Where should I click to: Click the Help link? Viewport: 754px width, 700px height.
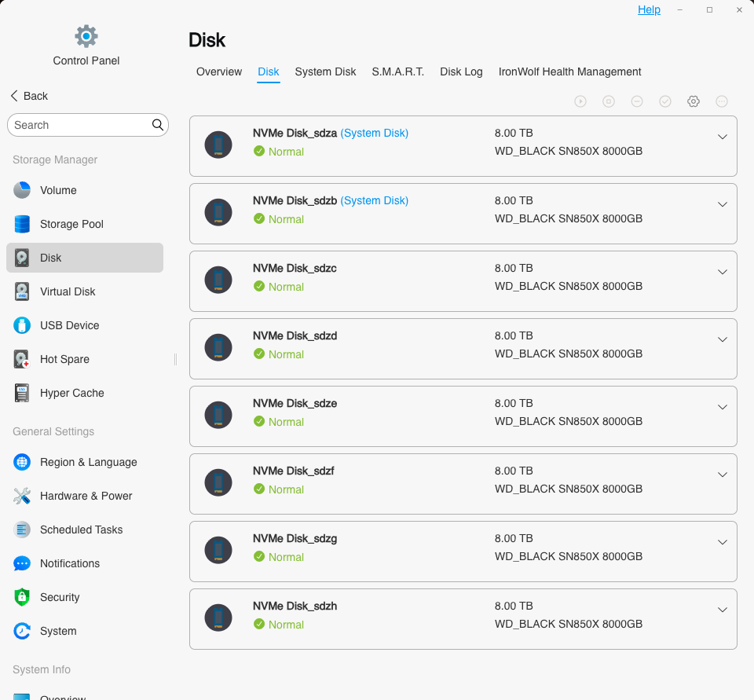(649, 9)
